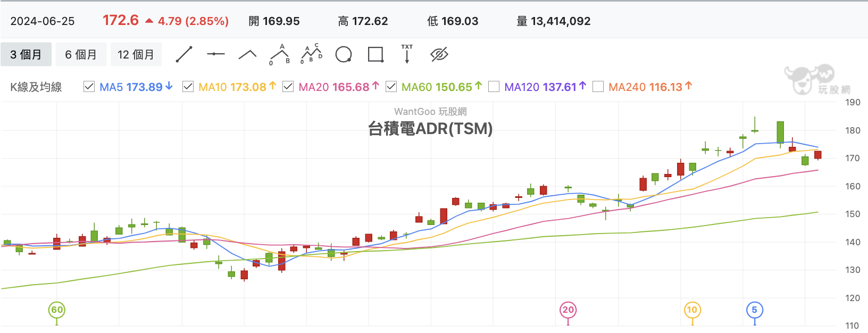The image size is (868, 333).
Task: Uncheck the MA60 moving average checkbox
Action: pyautogui.click(x=391, y=87)
